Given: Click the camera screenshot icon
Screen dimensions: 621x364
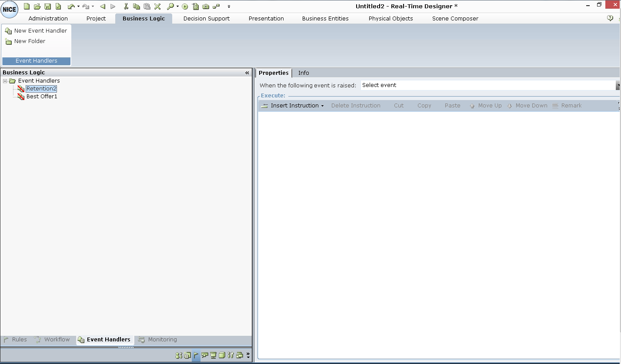Looking at the screenshot, I should tap(206, 7).
